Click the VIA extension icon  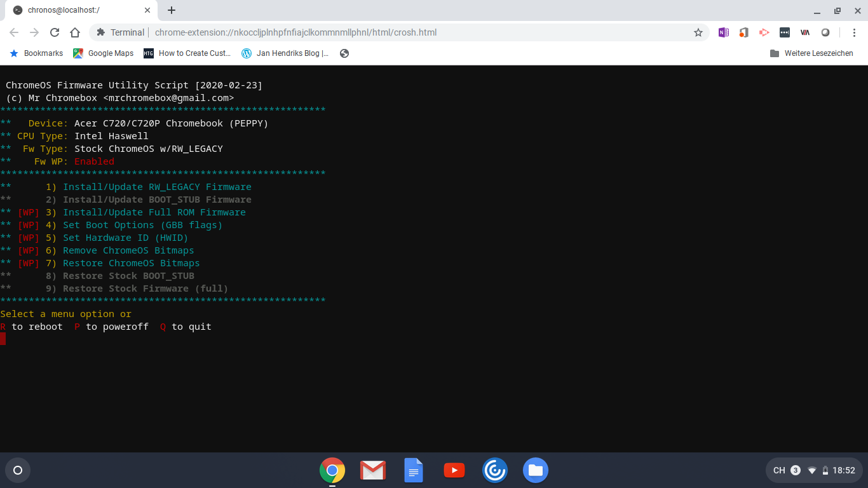(804, 32)
